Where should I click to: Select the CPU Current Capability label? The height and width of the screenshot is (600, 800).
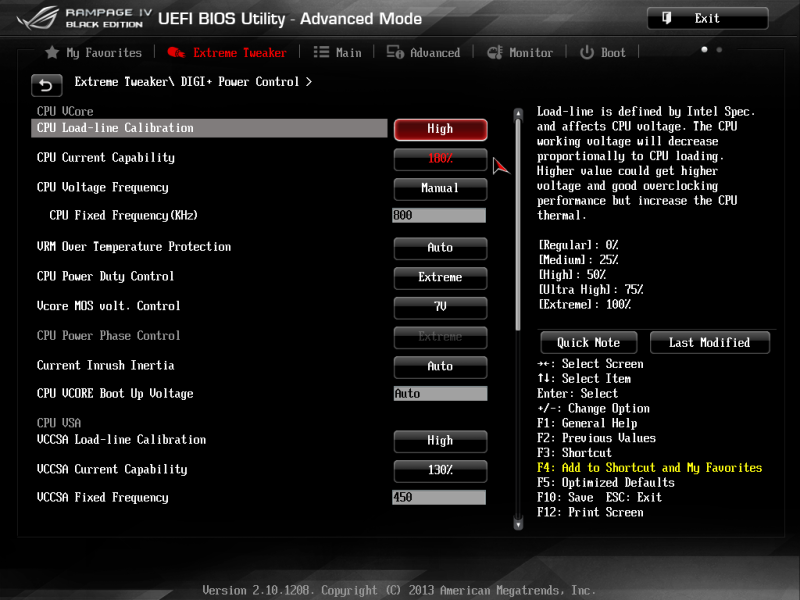coord(106,158)
